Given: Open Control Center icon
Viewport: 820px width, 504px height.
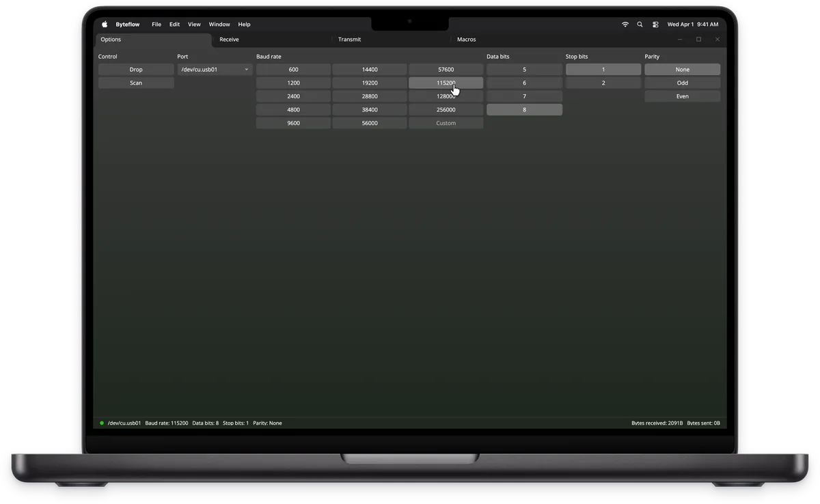Looking at the screenshot, I should pos(655,25).
